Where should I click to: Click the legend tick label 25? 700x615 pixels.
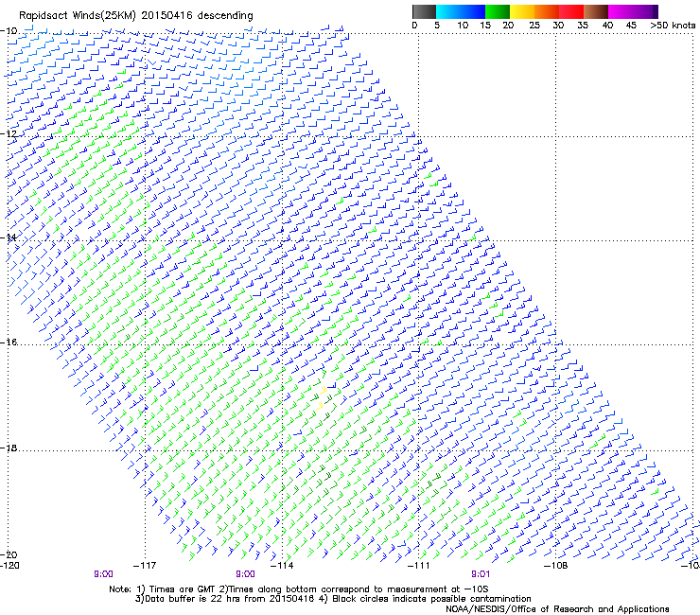point(534,26)
